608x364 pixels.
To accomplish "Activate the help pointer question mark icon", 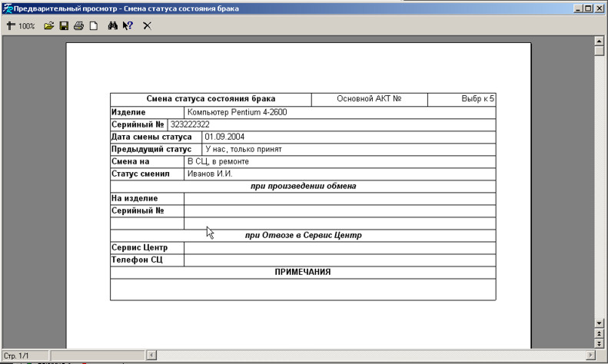I will point(128,25).
